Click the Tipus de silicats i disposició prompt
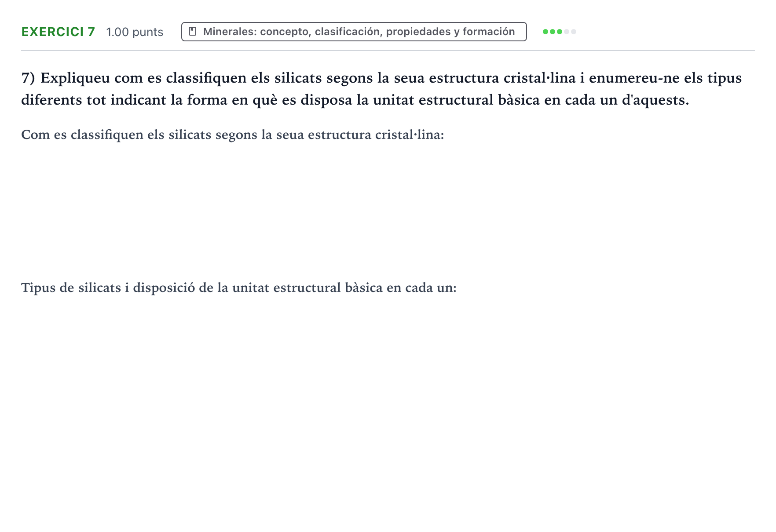The image size is (776, 532). coord(239,288)
